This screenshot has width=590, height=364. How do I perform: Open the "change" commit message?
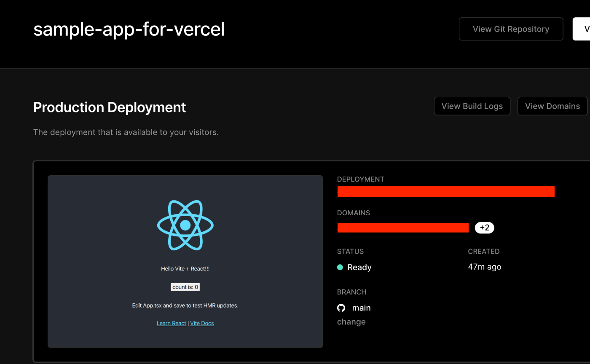pyautogui.click(x=351, y=322)
